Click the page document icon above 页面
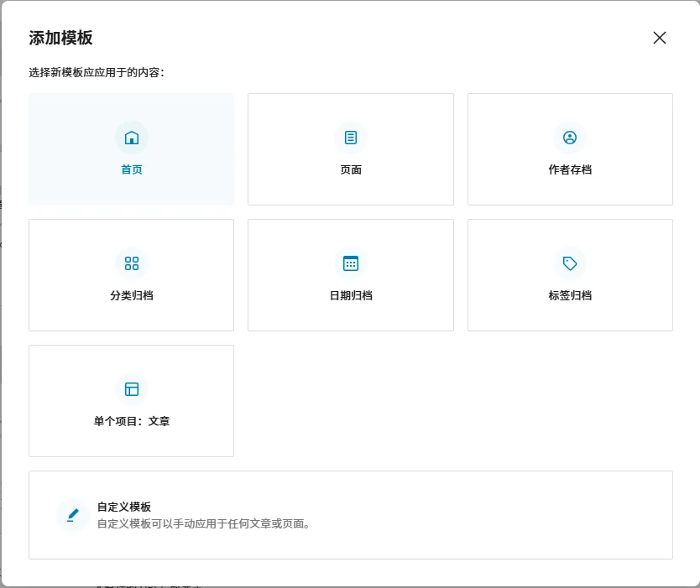This screenshot has height=588, width=700. (x=351, y=138)
